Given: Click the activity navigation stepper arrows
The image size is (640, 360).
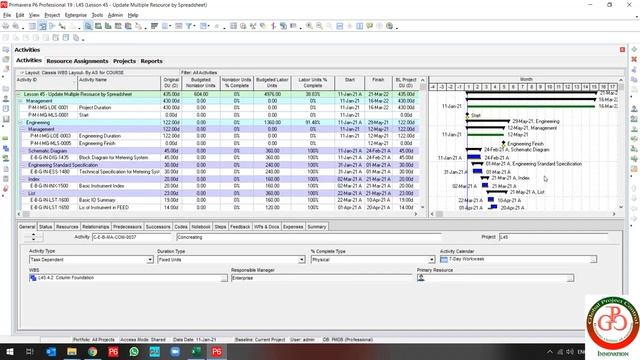Looking at the screenshot, I should pos(33,237).
